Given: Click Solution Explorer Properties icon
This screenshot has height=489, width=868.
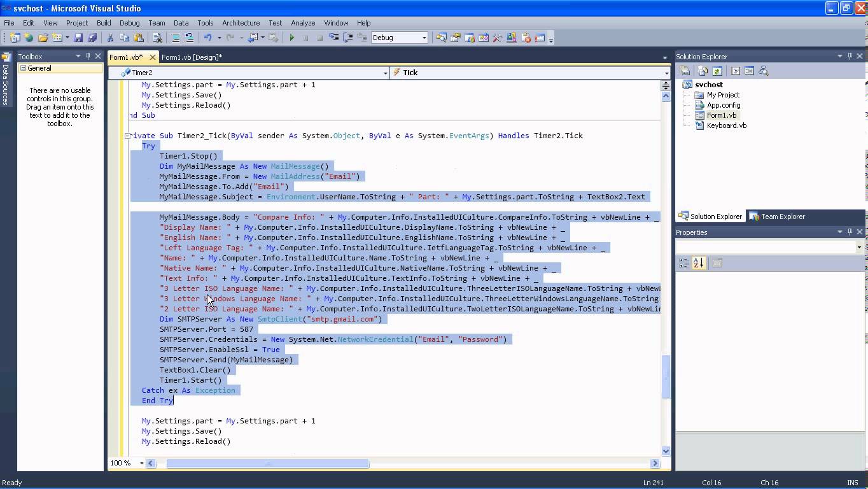Looking at the screenshot, I should tap(684, 71).
